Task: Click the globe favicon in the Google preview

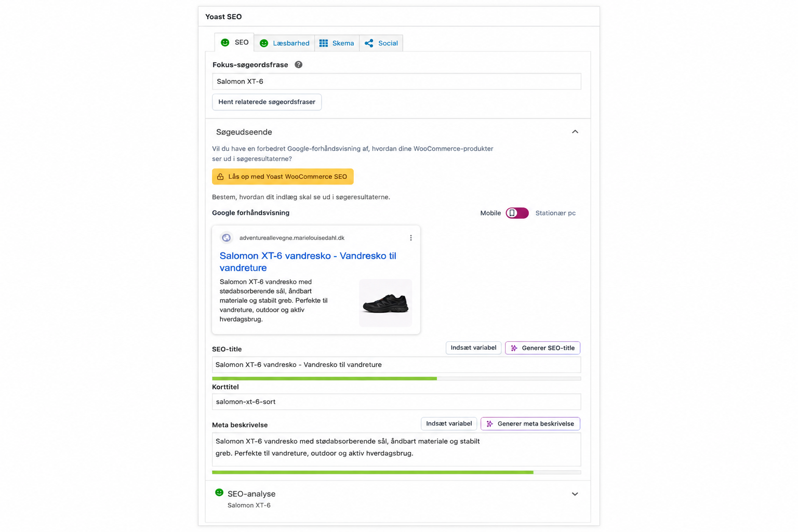Action: click(227, 238)
